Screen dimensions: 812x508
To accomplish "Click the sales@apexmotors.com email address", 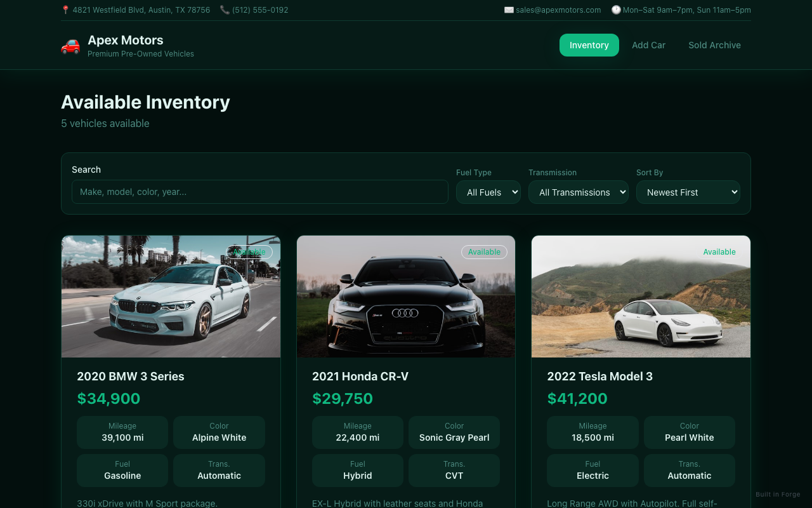I will (558, 10).
